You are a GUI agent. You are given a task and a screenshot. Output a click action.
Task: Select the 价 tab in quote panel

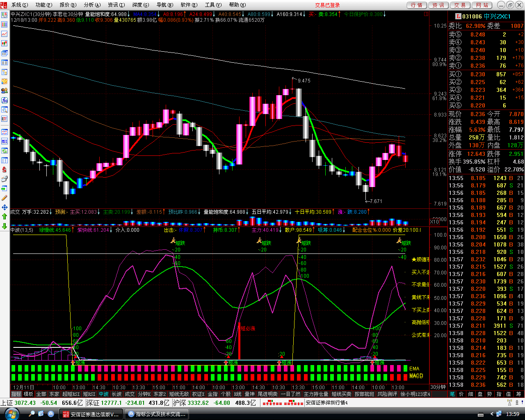point(461,394)
